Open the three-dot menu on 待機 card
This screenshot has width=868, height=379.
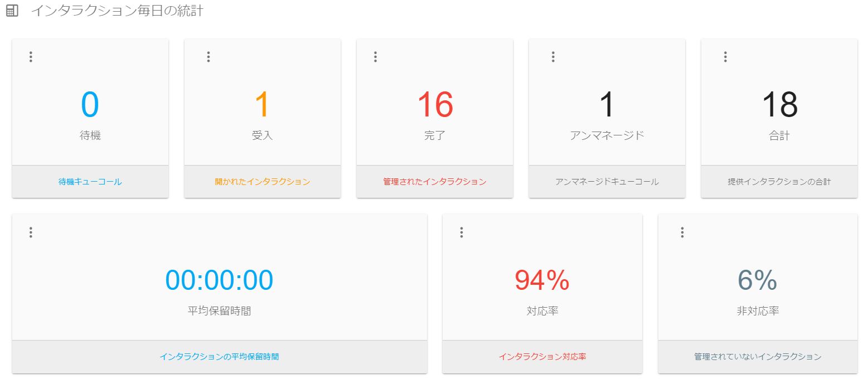point(31,57)
